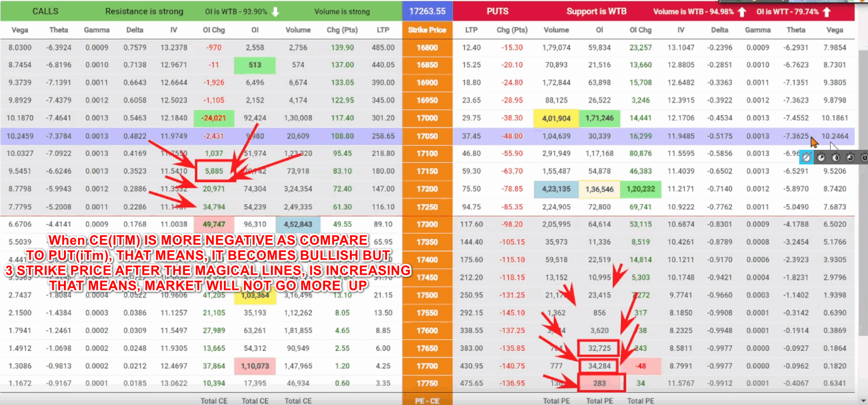Screen dimensions: 868x405
Task: Click the puts Delta column header
Action: 719,30
